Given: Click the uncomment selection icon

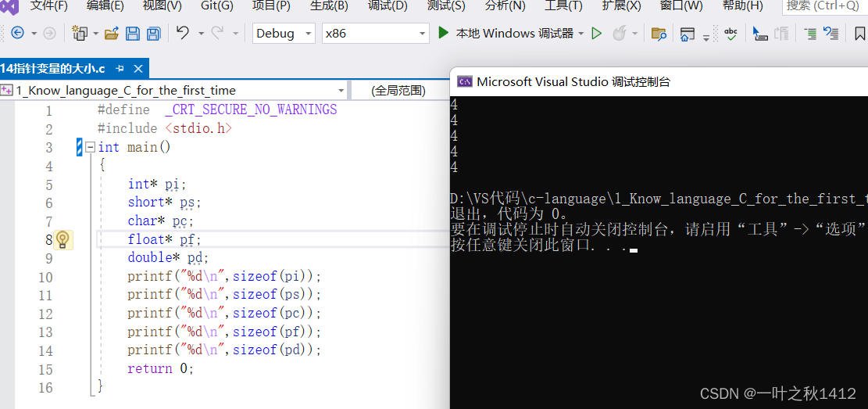Looking at the screenshot, I should 831,34.
